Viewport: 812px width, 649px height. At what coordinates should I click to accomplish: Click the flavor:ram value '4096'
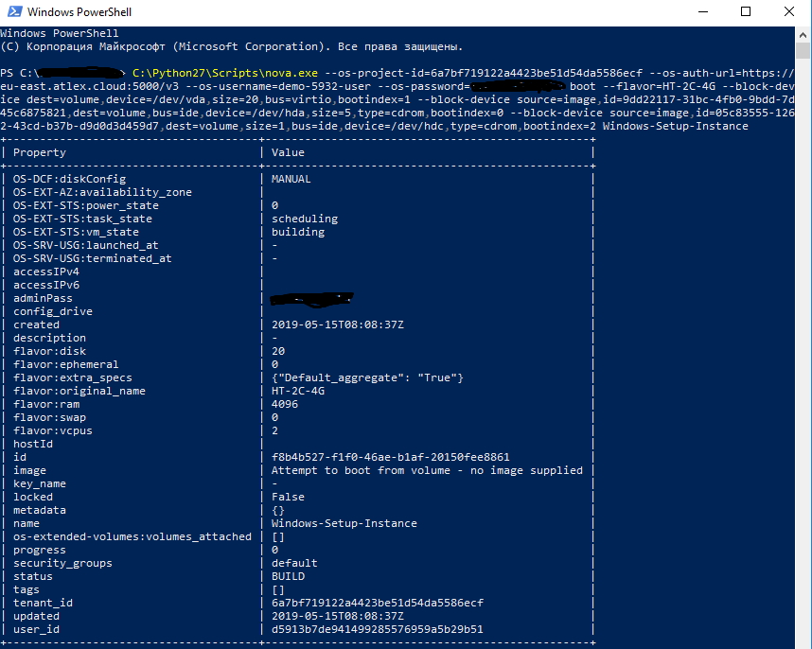[285, 404]
